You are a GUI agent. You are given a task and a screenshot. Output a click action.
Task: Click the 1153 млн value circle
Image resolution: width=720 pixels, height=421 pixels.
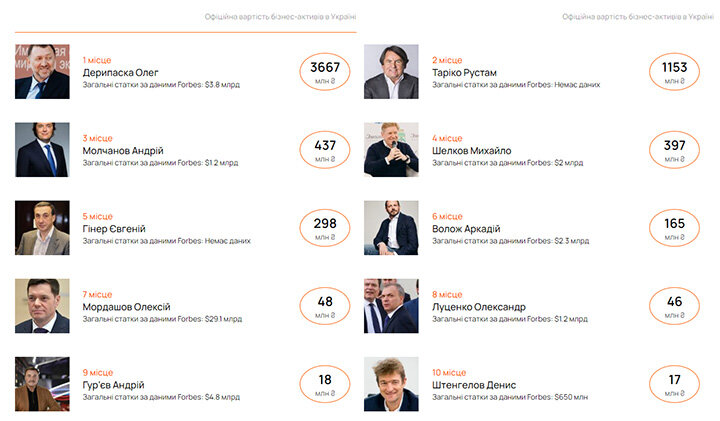click(674, 72)
